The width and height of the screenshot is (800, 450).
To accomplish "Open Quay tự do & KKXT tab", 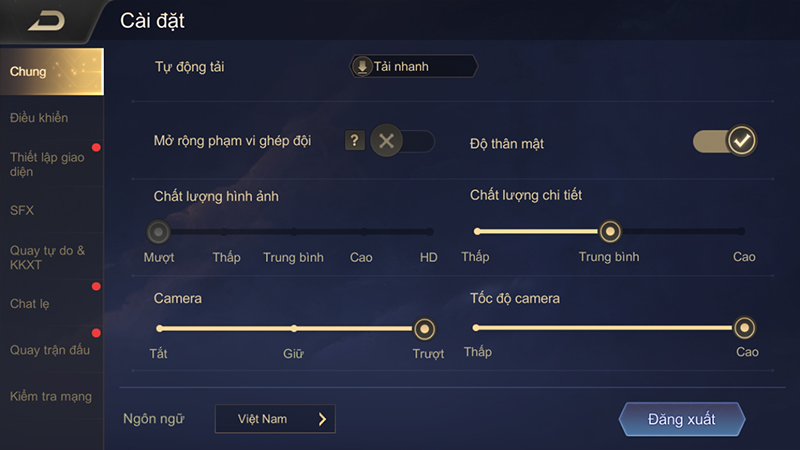I will point(47,257).
